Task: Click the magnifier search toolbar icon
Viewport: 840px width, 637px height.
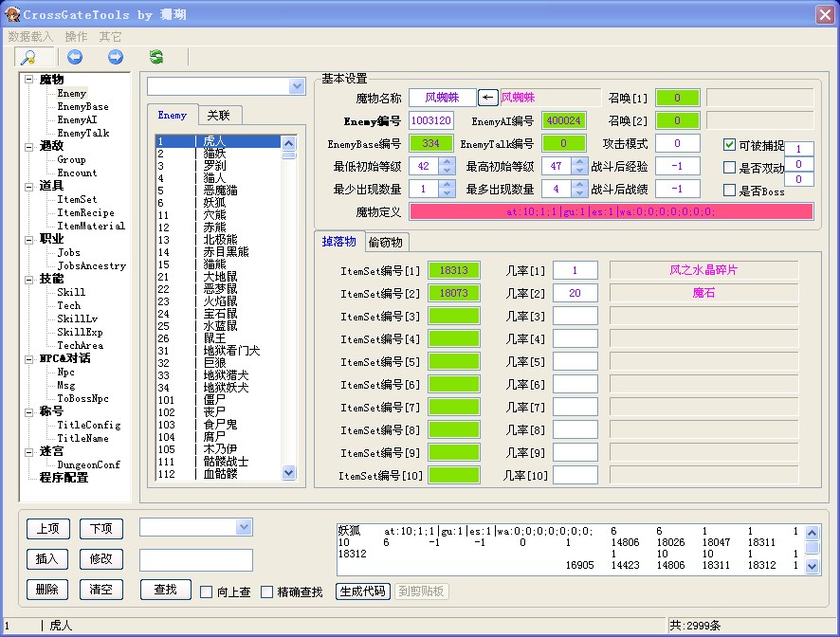Action: point(28,57)
